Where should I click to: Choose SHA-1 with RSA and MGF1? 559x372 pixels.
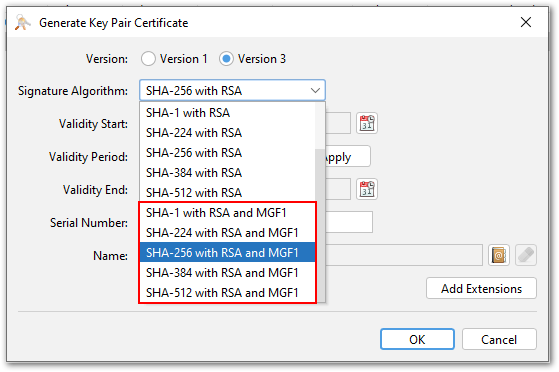227,213
